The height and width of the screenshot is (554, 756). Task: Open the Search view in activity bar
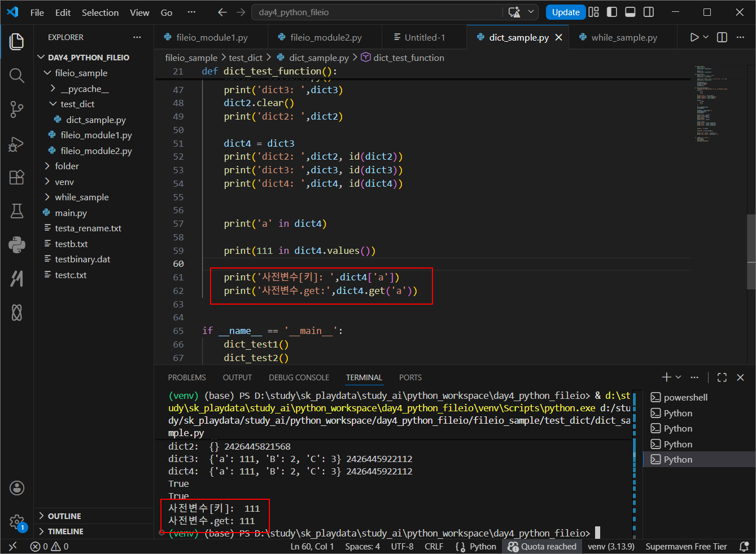17,76
